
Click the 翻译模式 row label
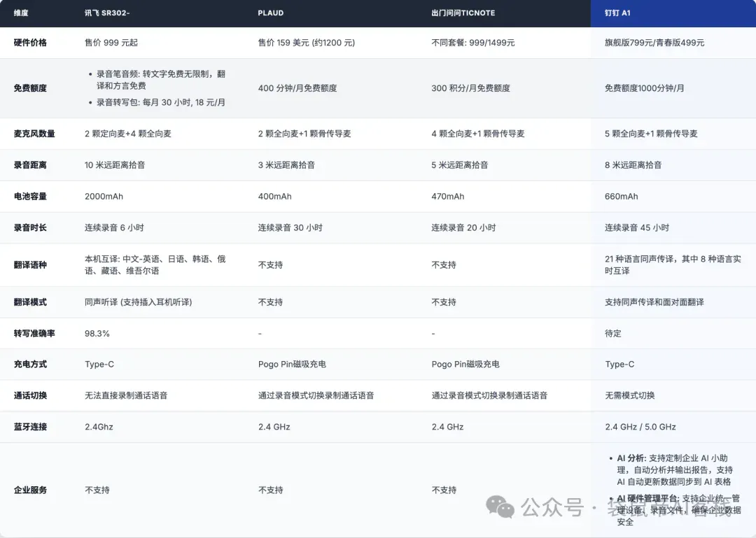click(30, 302)
